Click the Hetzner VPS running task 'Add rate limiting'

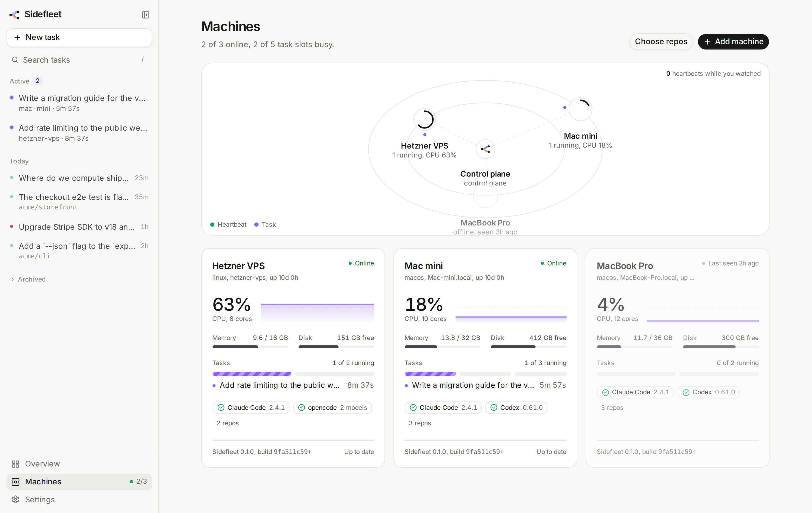293,385
